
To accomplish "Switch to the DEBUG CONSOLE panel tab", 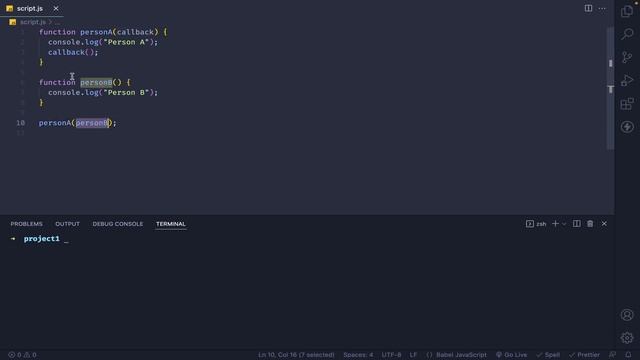I will point(118,224).
